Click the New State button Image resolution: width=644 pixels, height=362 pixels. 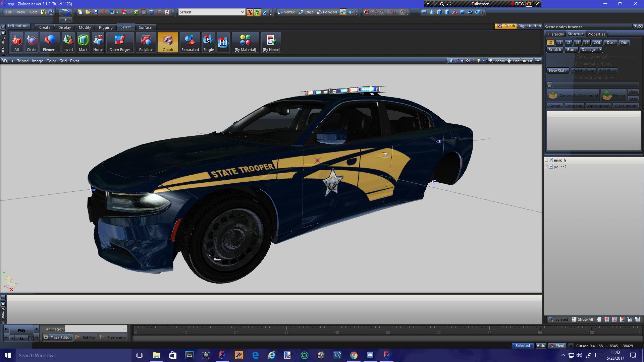click(x=557, y=71)
